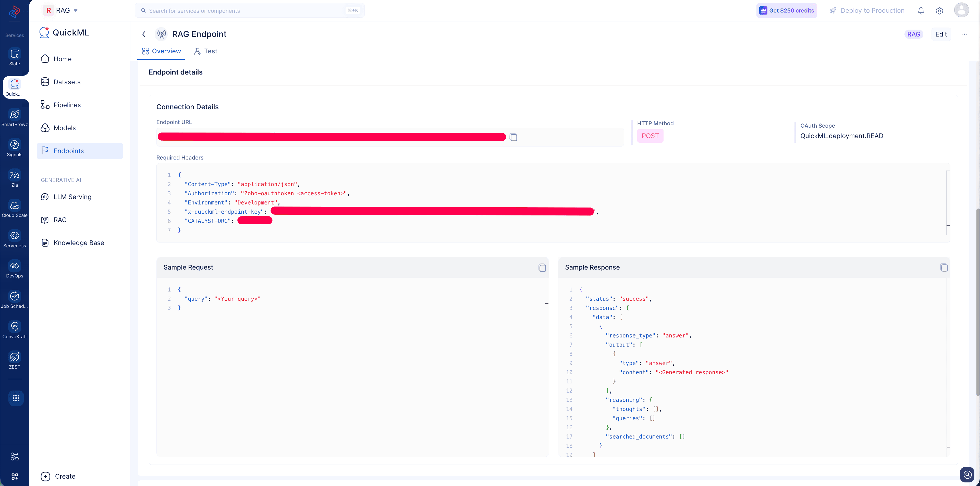Viewport: 980px width, 486px height.
Task: Click the QuickML title heading
Action: [71, 33]
